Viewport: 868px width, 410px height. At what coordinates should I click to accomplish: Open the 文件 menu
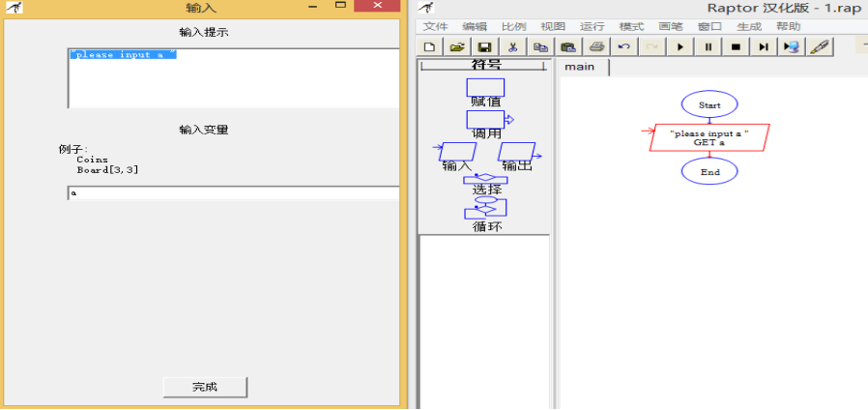435,27
